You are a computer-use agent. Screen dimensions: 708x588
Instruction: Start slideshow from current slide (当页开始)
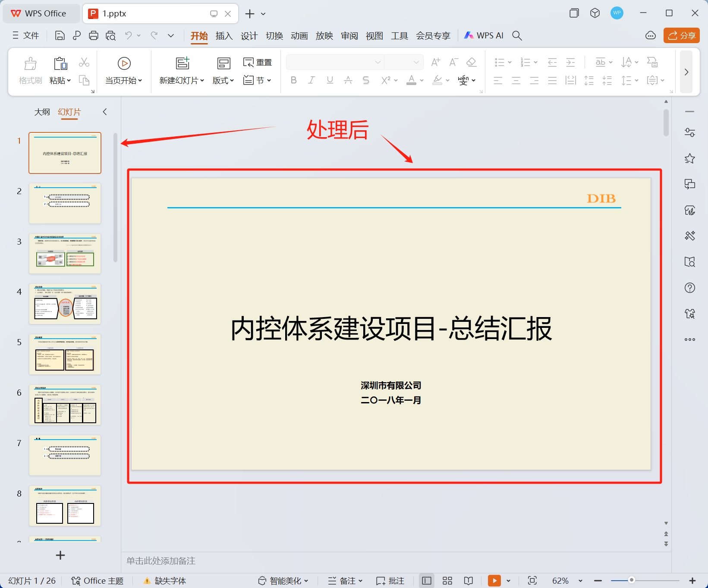[124, 70]
